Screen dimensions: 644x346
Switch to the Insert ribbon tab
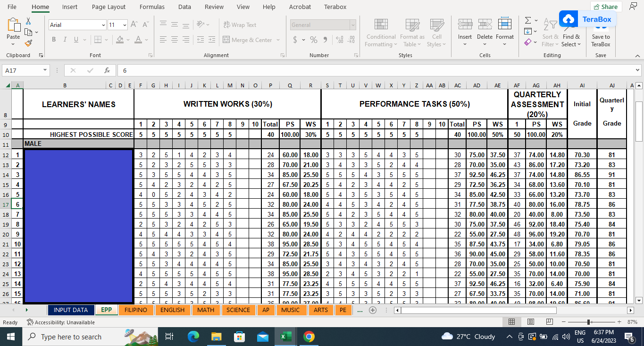click(70, 7)
